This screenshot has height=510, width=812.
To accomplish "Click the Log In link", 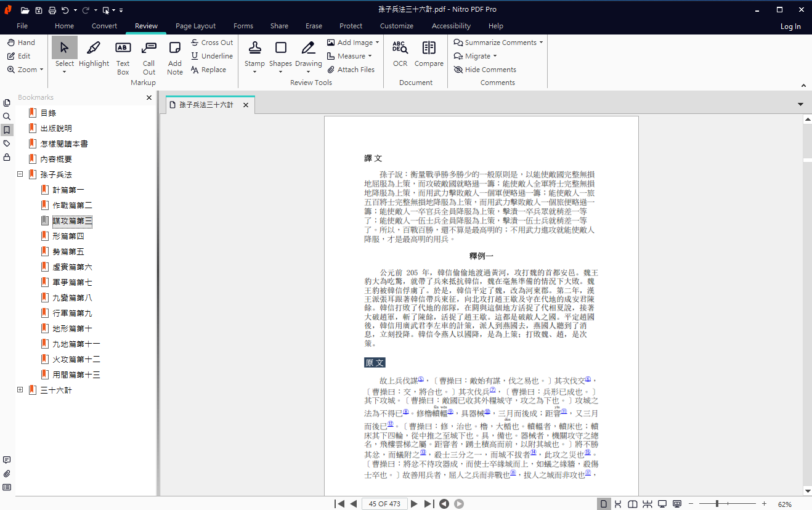I will point(790,26).
